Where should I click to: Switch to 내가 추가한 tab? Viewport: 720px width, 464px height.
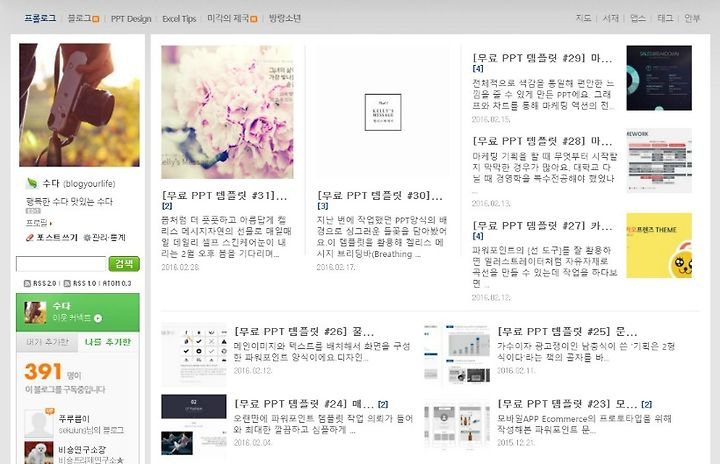point(47,342)
